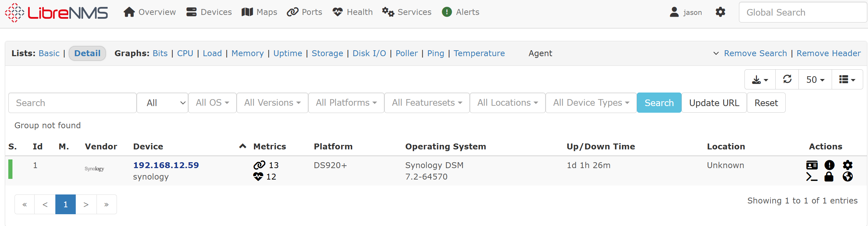Change rows per page from 50
Image resolution: width=868 pixels, height=226 pixels.
coord(815,79)
